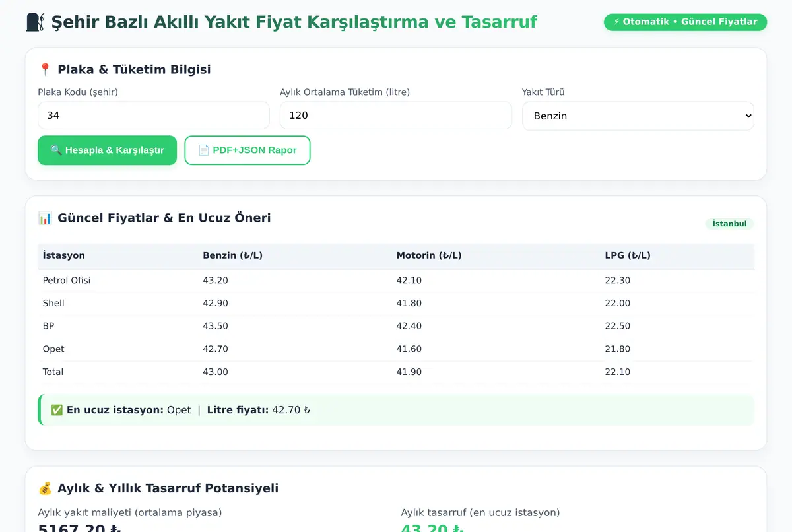The image size is (792, 532).
Task: Click the green checkmark icon in cheapest station banner
Action: pyautogui.click(x=57, y=410)
